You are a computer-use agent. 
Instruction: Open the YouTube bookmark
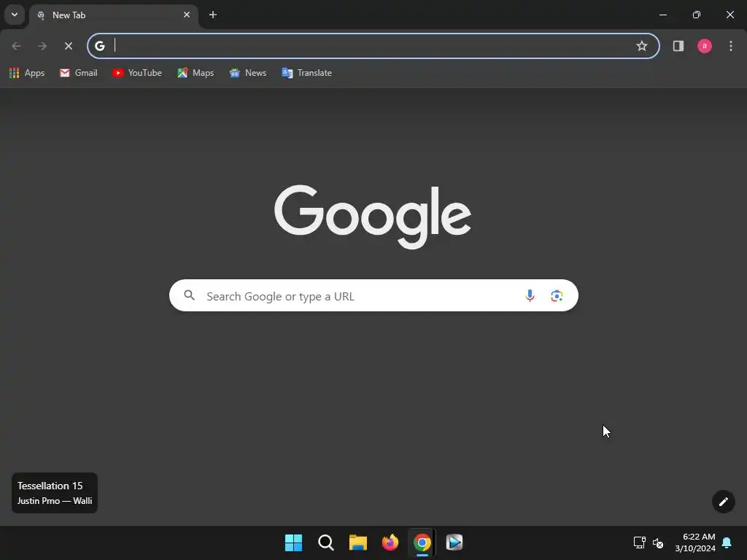137,73
